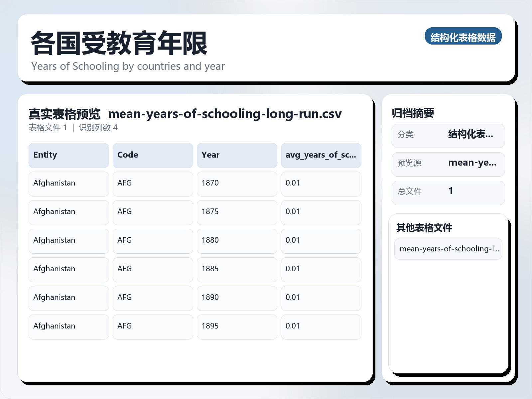532x399 pixels.
Task: Click the truncated avg_years_of_sc... column header
Action: 321,155
